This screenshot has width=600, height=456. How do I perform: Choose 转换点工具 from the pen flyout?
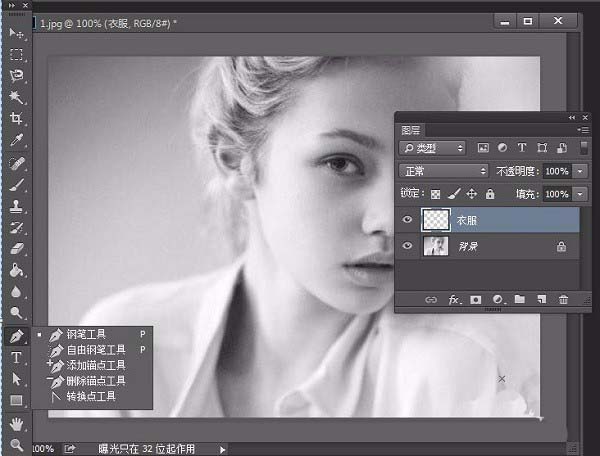pyautogui.click(x=90, y=396)
